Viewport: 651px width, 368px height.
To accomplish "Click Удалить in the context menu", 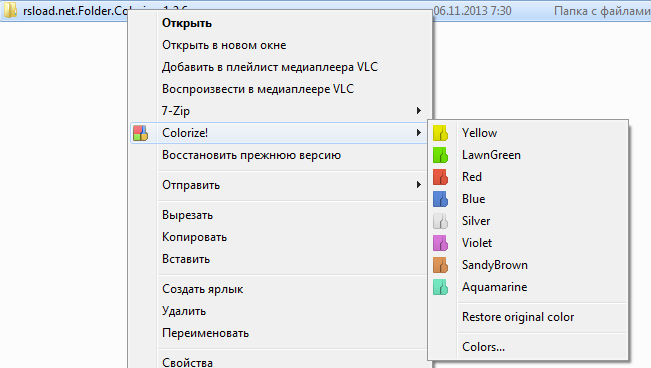I will 184,311.
